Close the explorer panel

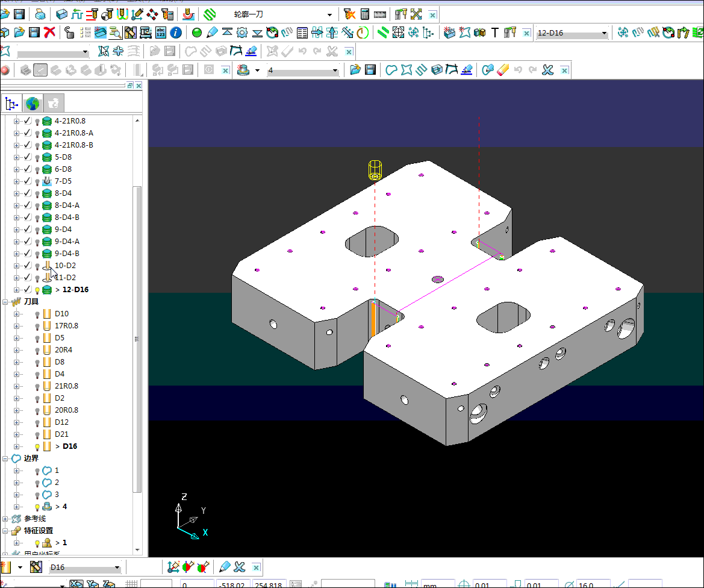click(139, 86)
